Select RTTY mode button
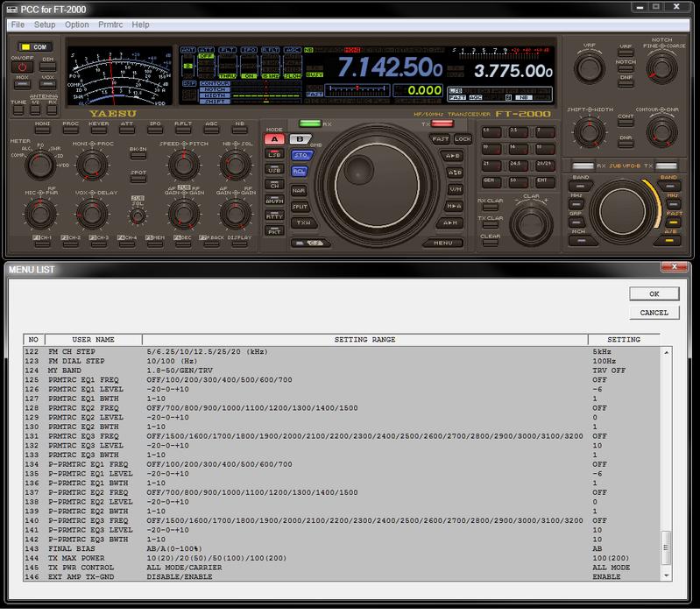This screenshot has height=614, width=700. click(x=274, y=216)
